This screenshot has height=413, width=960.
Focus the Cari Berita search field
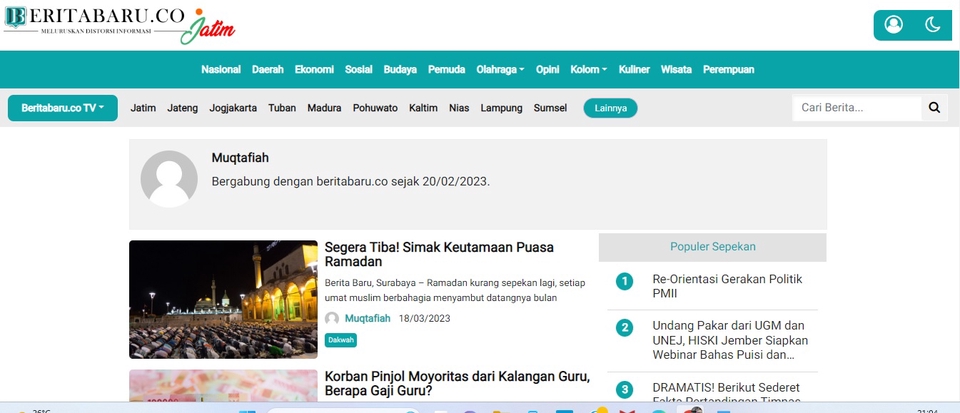(x=857, y=108)
